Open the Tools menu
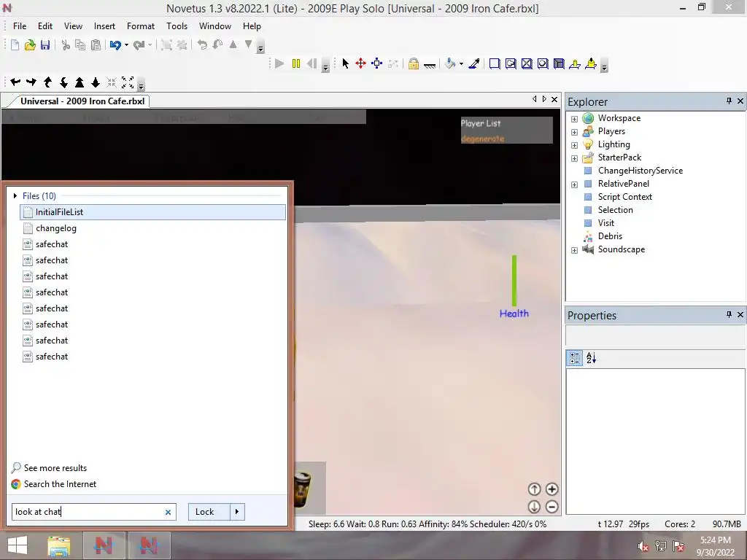Viewport: 747px width, 560px height. pyautogui.click(x=177, y=26)
